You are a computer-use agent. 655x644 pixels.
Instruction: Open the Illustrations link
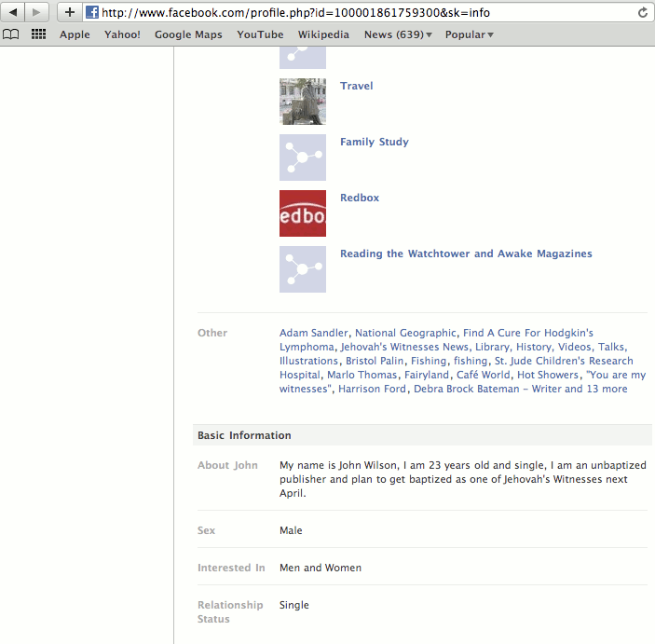308,361
